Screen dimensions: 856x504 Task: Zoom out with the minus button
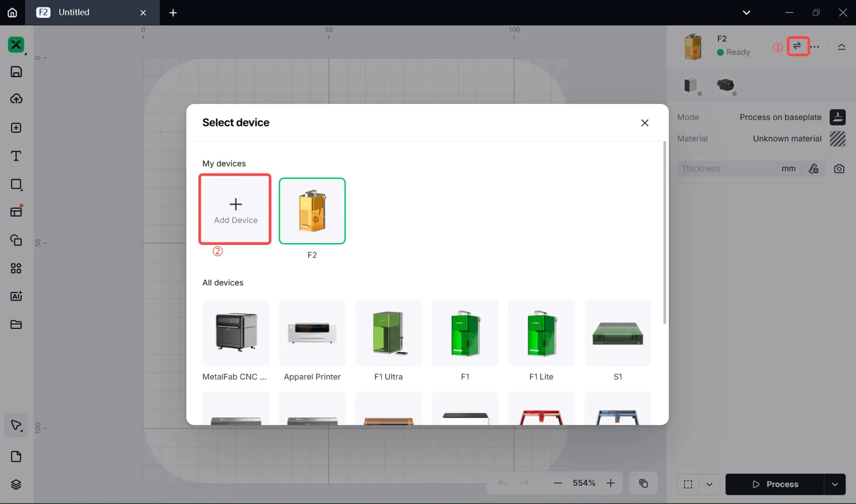(558, 483)
